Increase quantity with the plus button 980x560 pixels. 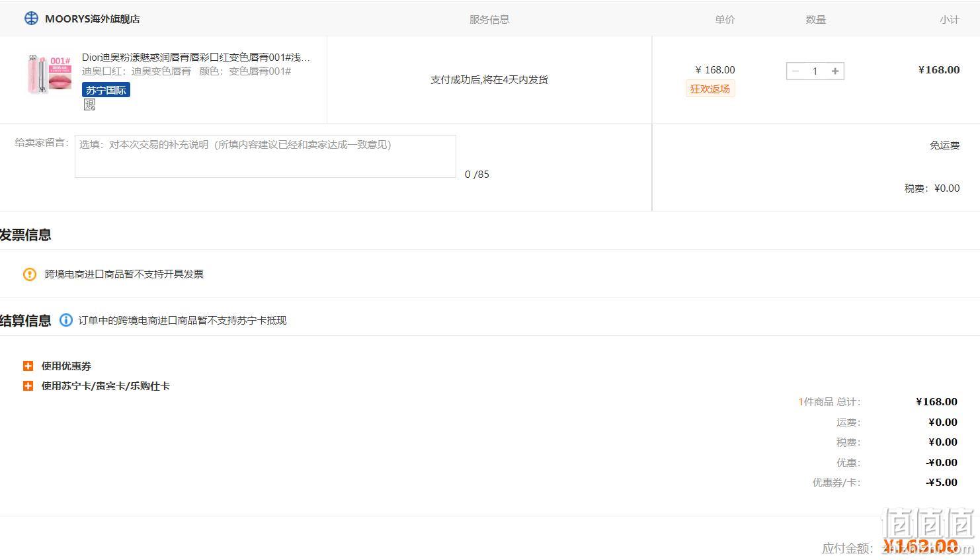coord(835,71)
